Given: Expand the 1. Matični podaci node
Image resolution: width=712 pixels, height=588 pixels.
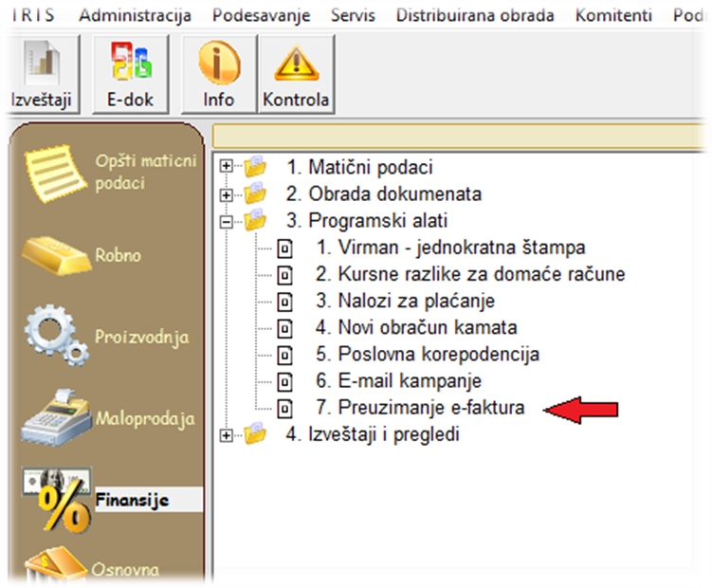Looking at the screenshot, I should (226, 166).
